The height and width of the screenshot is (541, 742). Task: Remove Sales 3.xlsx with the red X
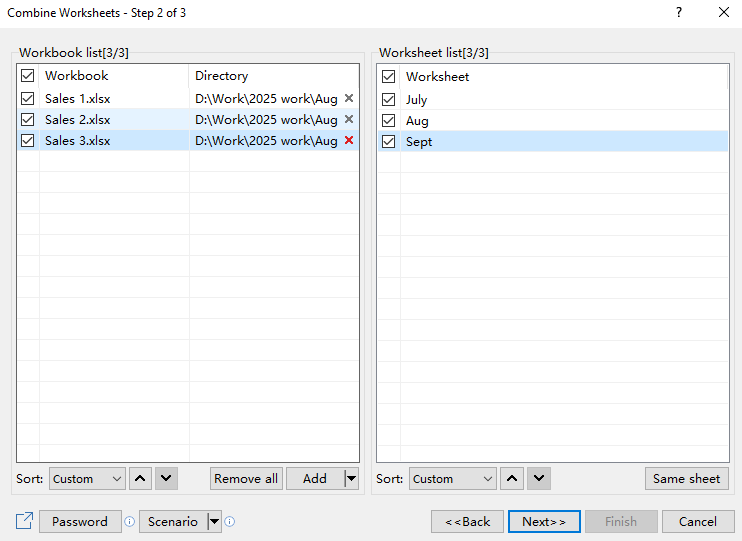(x=349, y=140)
